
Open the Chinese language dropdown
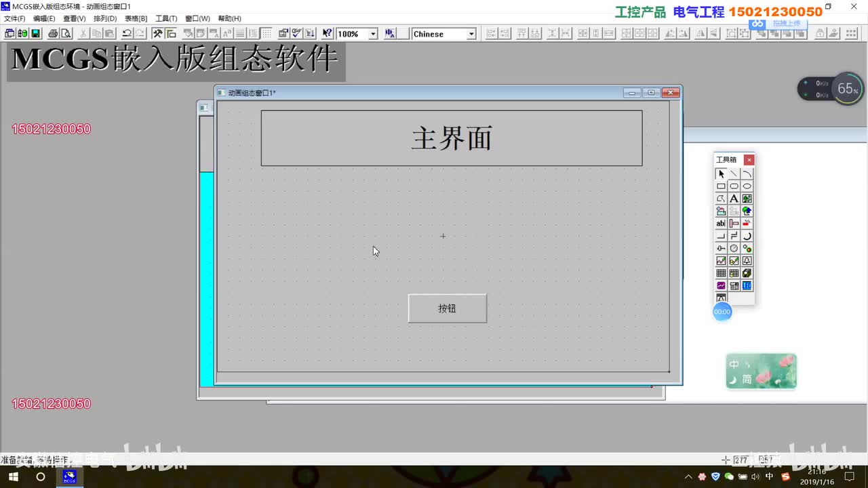(471, 34)
